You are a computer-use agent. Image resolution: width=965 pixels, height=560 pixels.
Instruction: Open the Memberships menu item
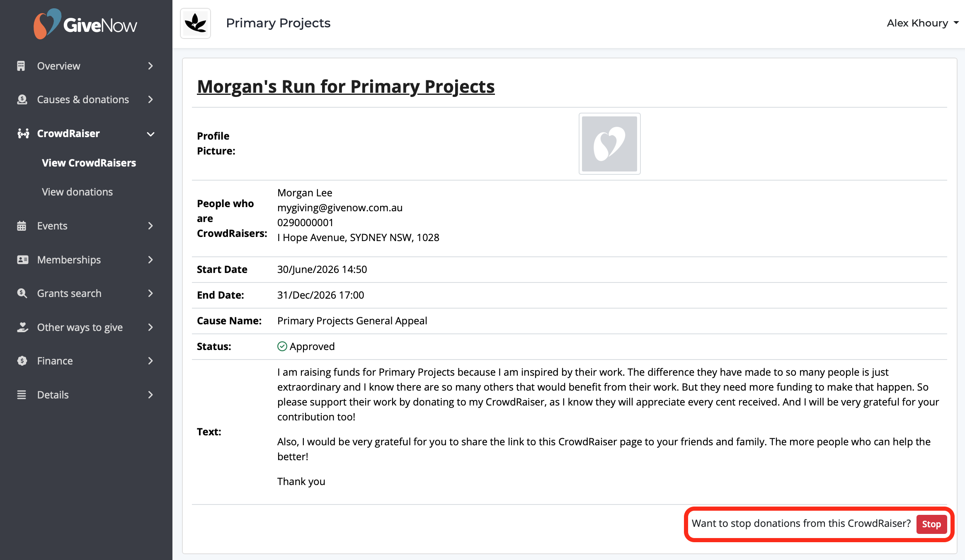[86, 260]
